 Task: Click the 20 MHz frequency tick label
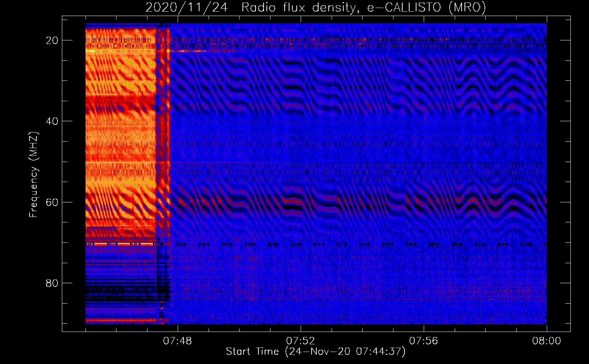pyautogui.click(x=52, y=40)
